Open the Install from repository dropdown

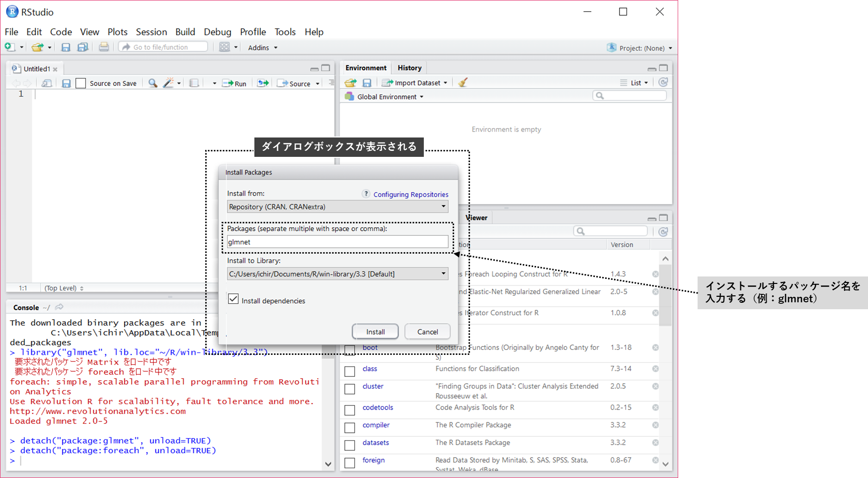click(x=337, y=207)
